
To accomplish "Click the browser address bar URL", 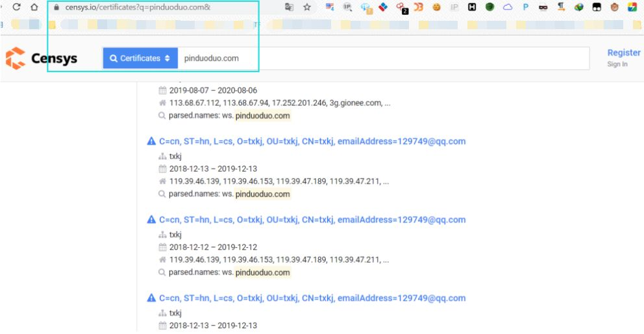I will [138, 7].
